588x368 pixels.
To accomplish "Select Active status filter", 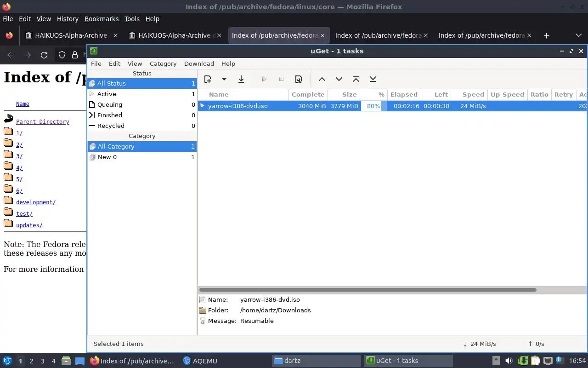I will 142,94.
